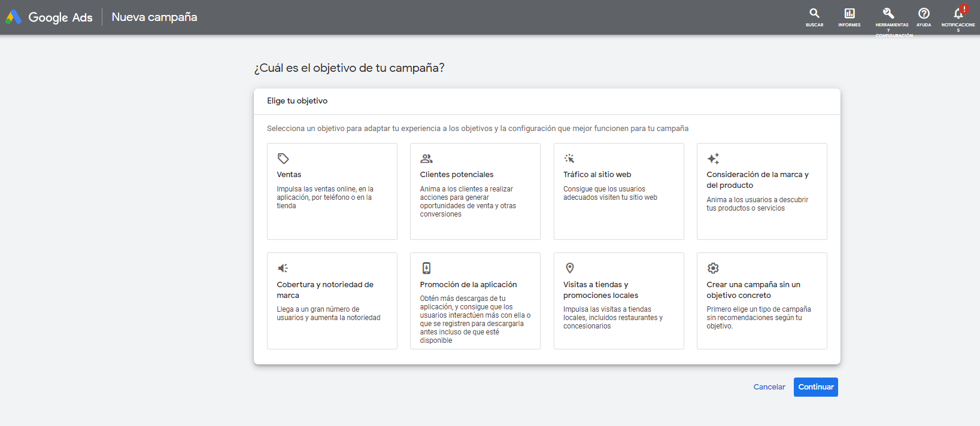
Task: Choose Crear una campaña sin un objetivo concreto
Action: tap(753, 290)
